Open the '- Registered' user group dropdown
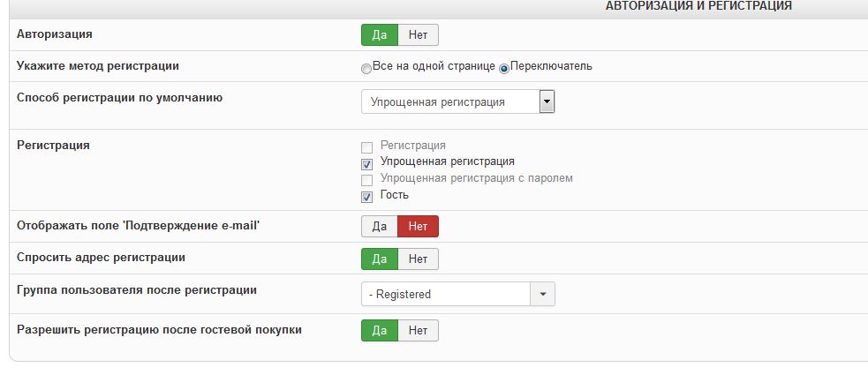 coord(457,294)
